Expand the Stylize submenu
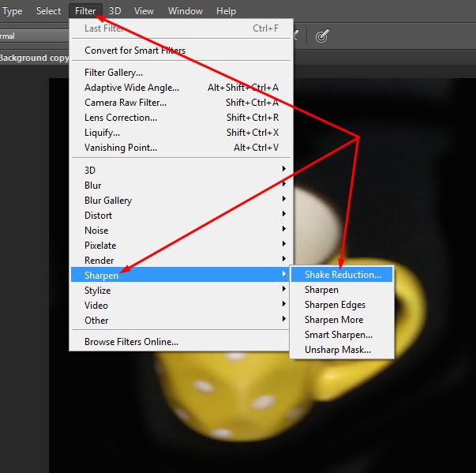The height and width of the screenshot is (473, 476). (x=182, y=291)
